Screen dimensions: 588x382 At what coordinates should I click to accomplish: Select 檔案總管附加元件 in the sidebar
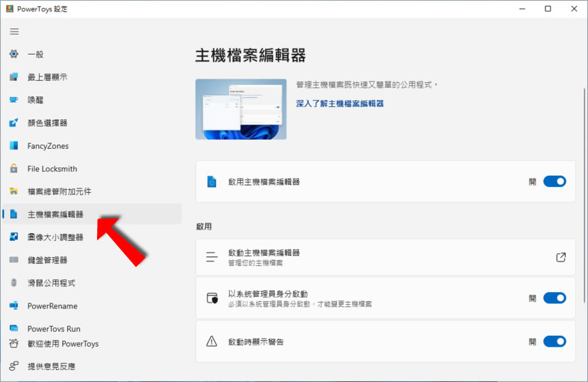(x=92, y=191)
